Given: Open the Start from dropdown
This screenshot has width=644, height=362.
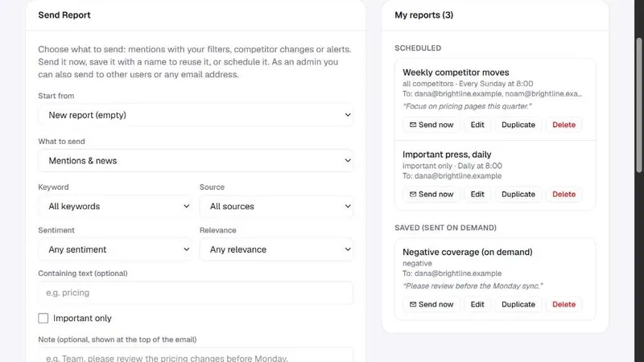Looking at the screenshot, I should tap(196, 115).
